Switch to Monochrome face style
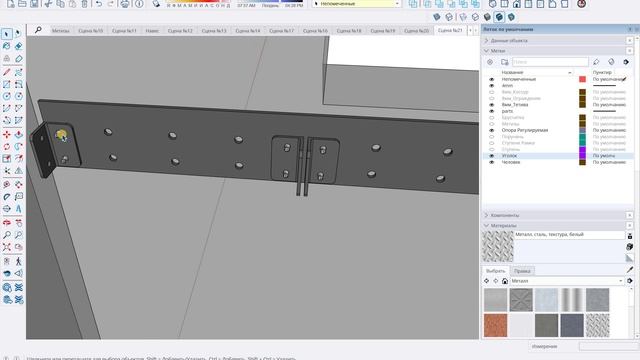 click(511, 17)
